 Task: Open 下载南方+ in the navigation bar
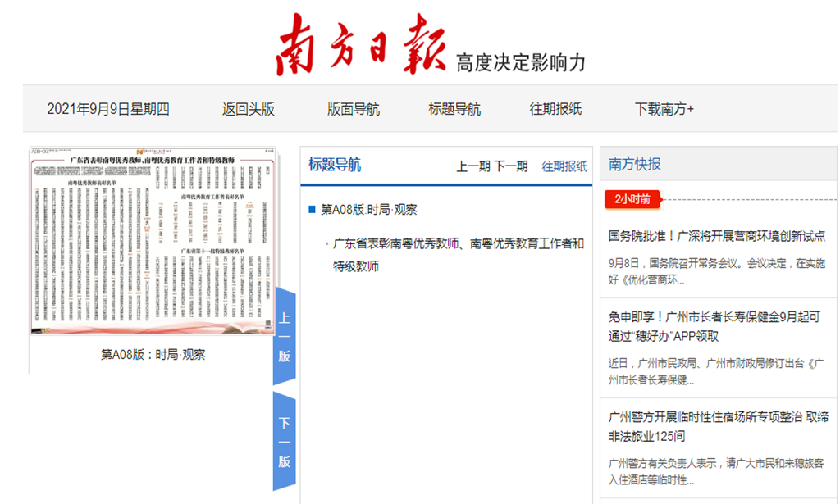[x=664, y=109]
